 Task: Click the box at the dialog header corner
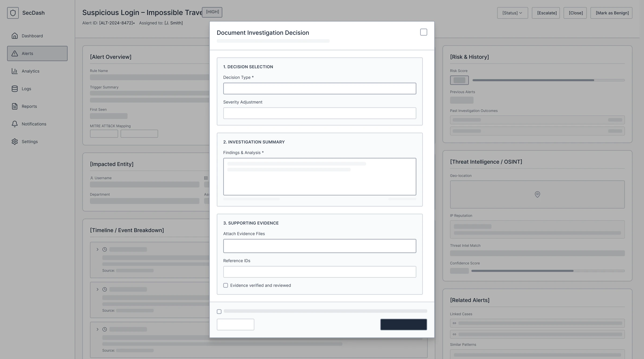(x=424, y=32)
